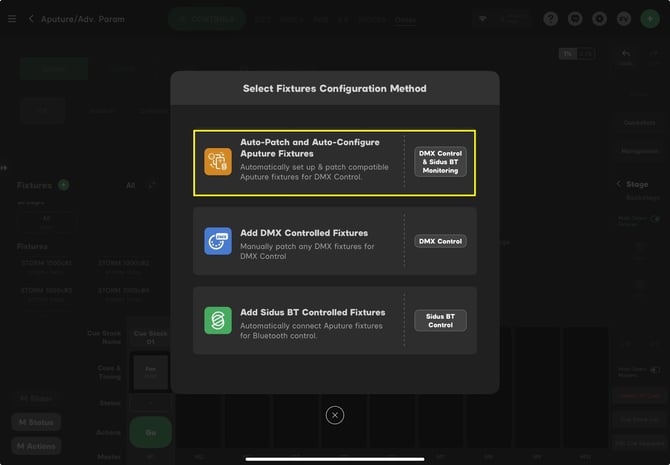This screenshot has height=465, width=670.
Task: Click the All filter beside Fixtures header
Action: (130, 185)
